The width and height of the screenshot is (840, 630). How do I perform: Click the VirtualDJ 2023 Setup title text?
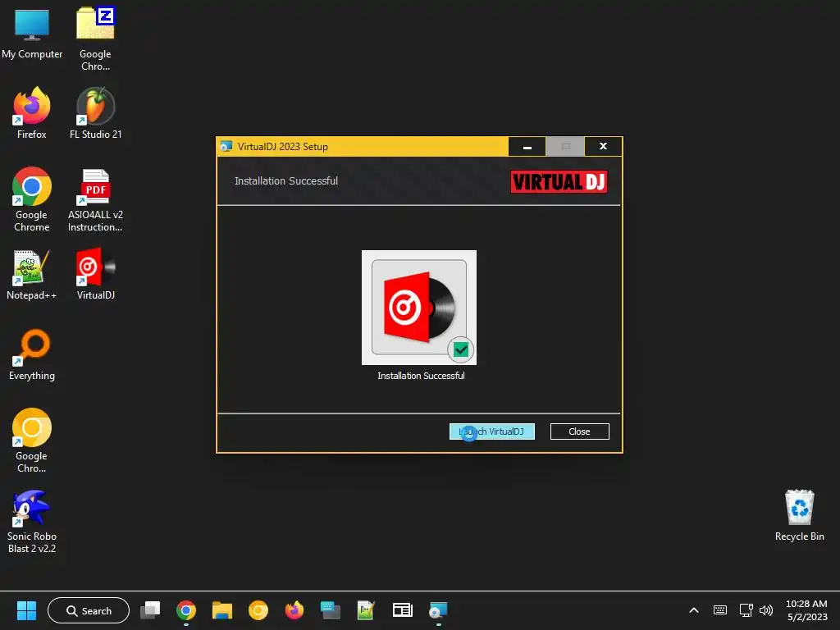[283, 147]
